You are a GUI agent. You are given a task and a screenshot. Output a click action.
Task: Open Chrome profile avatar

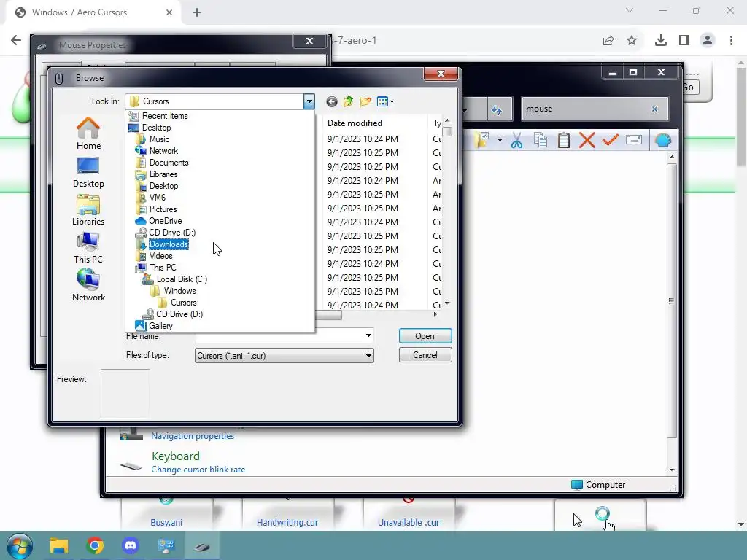[708, 41]
